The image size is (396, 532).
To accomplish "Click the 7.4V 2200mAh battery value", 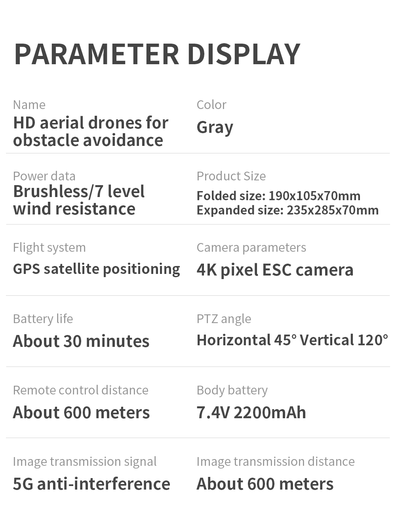I will tap(251, 412).
